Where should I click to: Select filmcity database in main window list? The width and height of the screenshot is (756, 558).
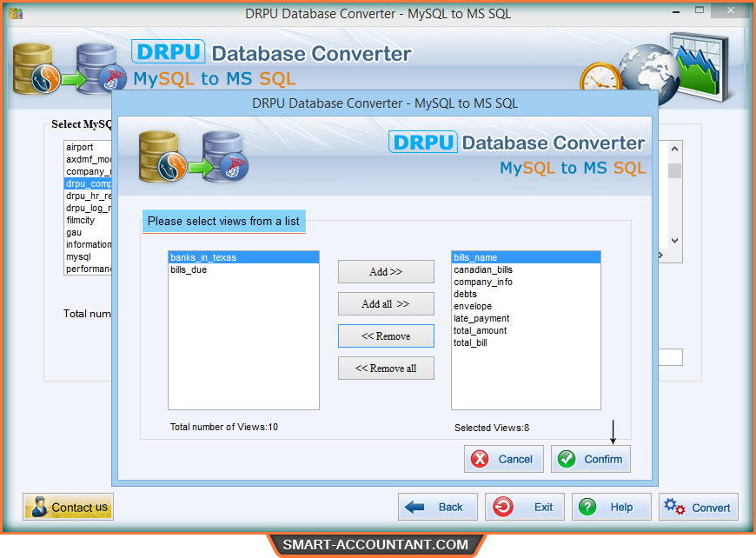(x=88, y=220)
